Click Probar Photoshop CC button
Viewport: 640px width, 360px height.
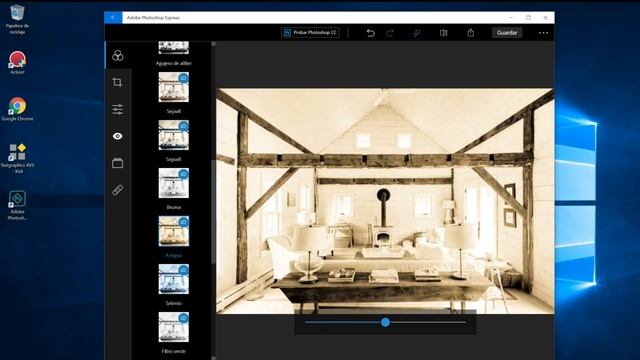[311, 33]
